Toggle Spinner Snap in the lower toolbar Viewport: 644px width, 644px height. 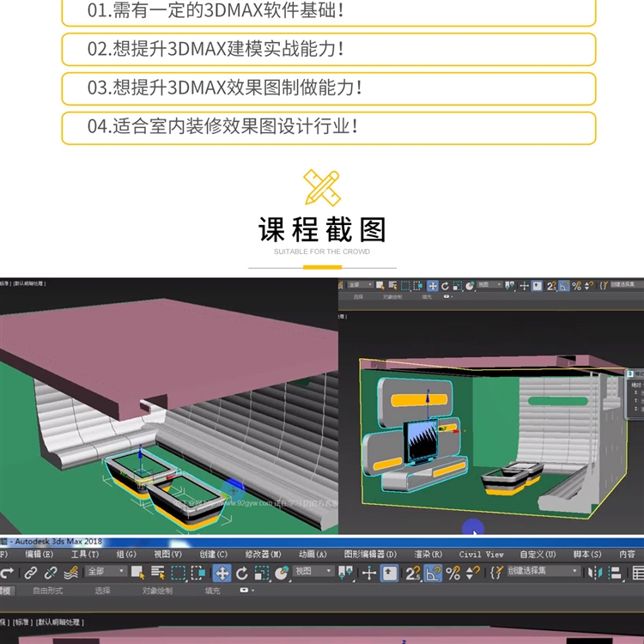pyautogui.click(x=473, y=573)
